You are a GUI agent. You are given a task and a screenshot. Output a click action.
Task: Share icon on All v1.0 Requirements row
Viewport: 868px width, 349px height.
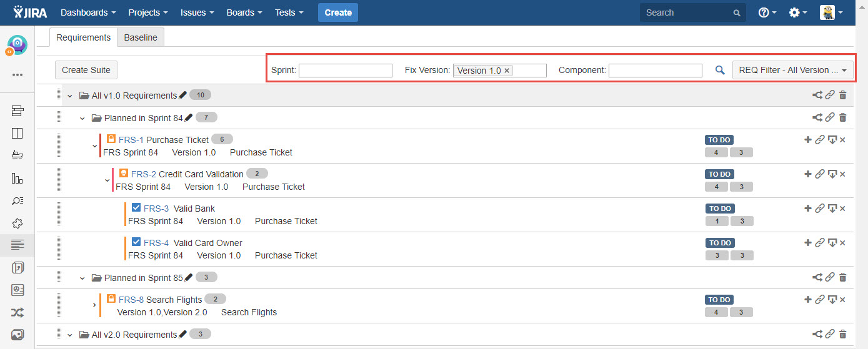817,96
